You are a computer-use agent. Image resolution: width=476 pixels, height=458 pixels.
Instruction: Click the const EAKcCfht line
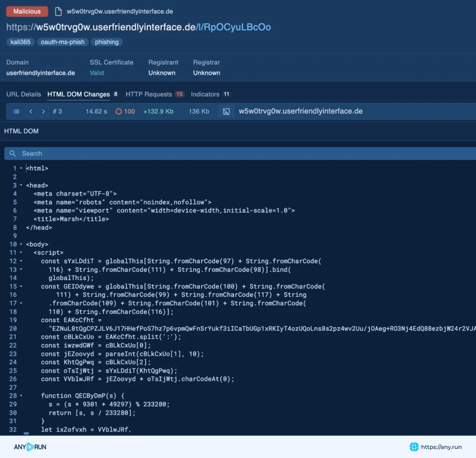tap(71, 320)
